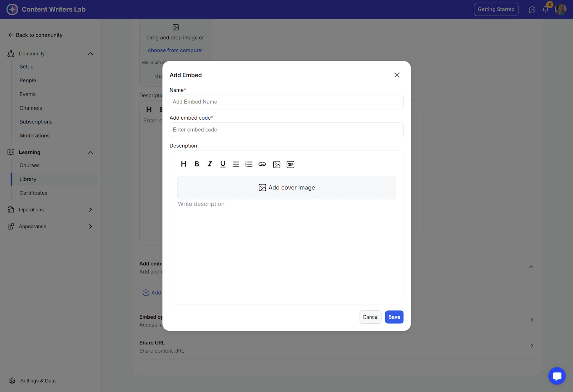Click the Add Embed dialog title

[x=186, y=75]
